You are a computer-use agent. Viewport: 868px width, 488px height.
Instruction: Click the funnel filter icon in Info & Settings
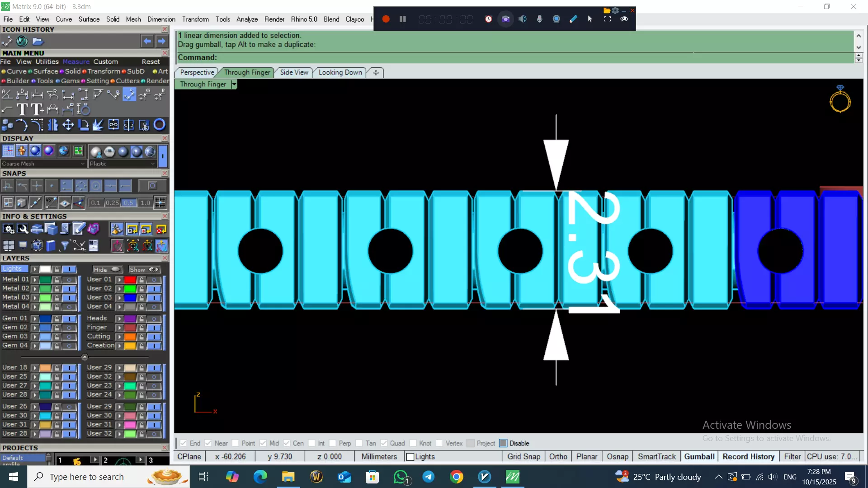pyautogui.click(x=65, y=245)
